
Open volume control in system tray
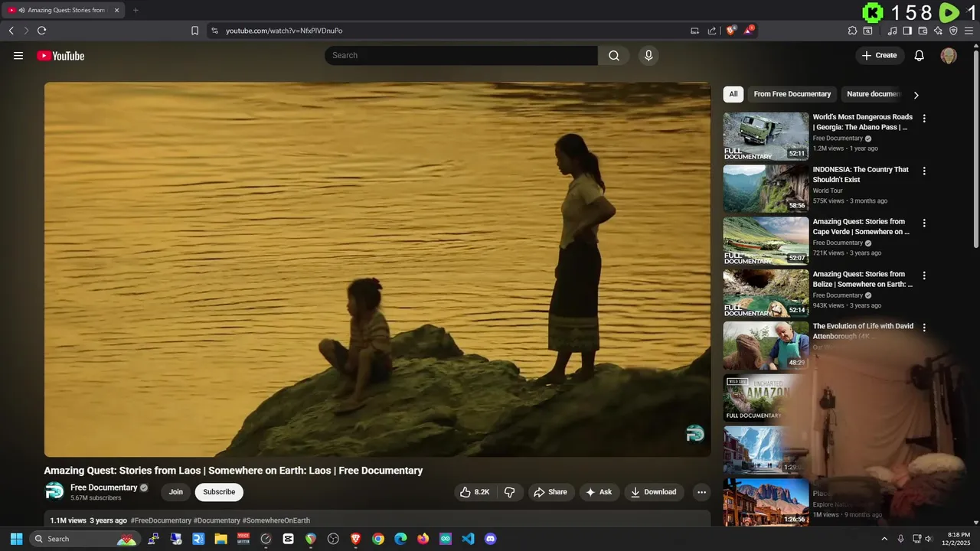(929, 539)
